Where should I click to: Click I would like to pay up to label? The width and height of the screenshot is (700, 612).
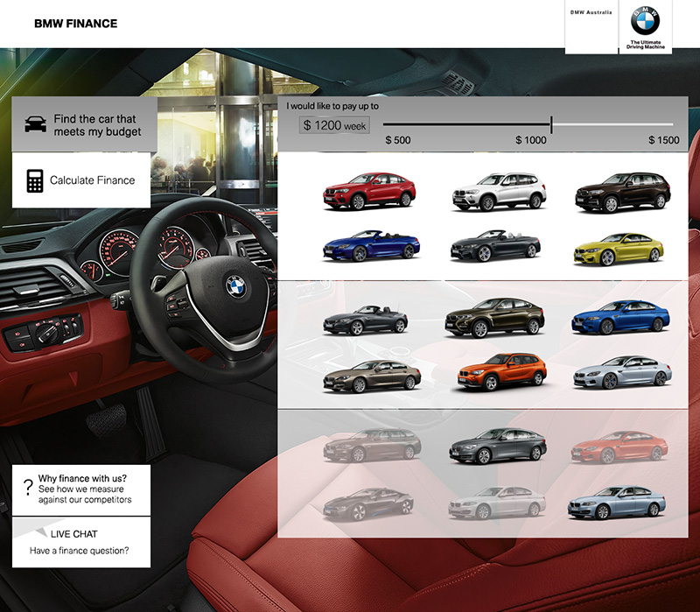point(332,106)
